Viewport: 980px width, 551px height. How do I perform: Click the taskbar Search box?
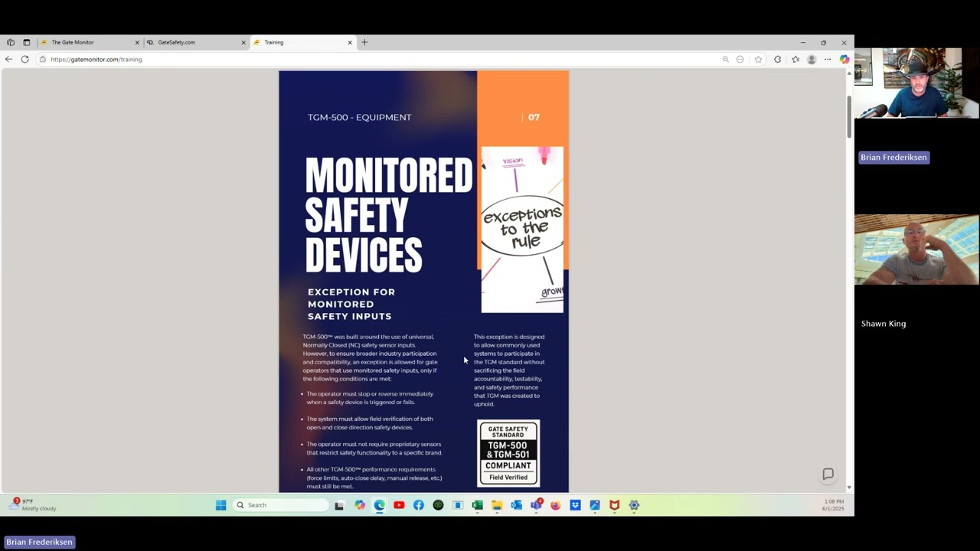click(x=281, y=505)
